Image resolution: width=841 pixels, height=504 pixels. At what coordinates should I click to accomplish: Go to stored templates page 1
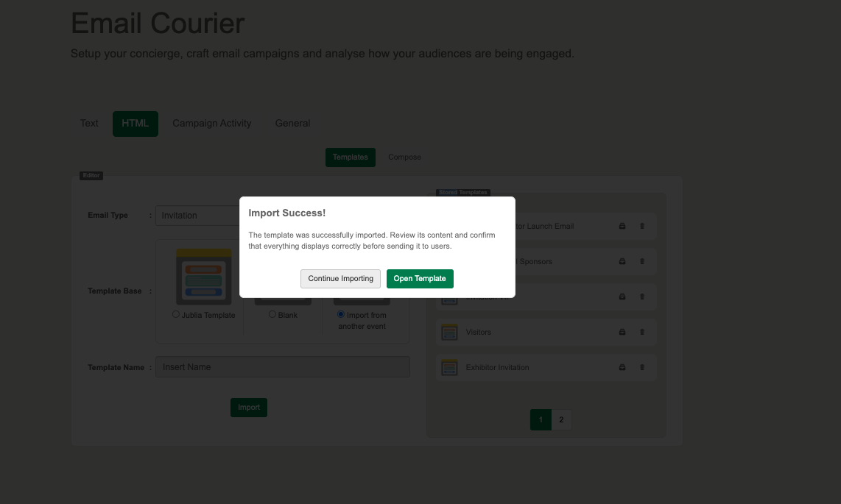(x=541, y=419)
